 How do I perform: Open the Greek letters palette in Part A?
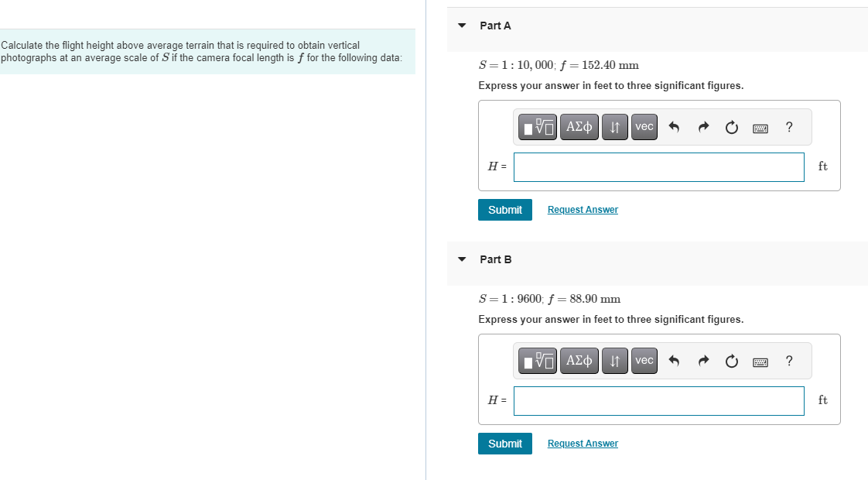[579, 126]
